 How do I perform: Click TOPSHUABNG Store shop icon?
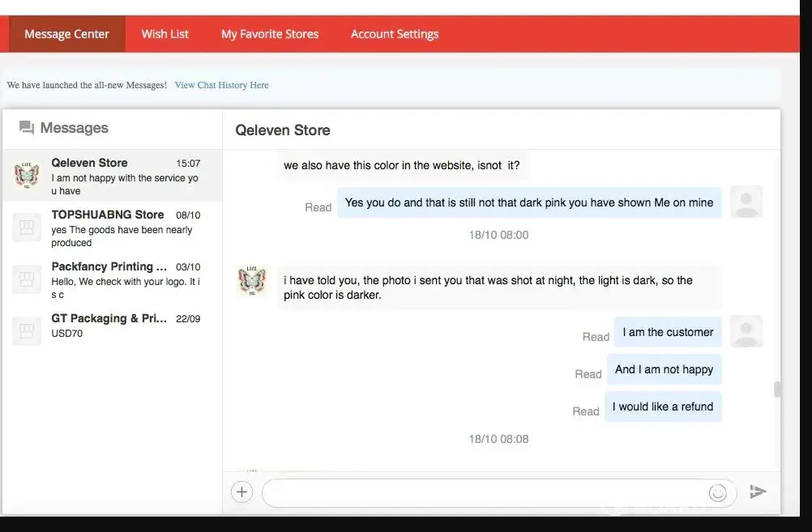pos(27,227)
